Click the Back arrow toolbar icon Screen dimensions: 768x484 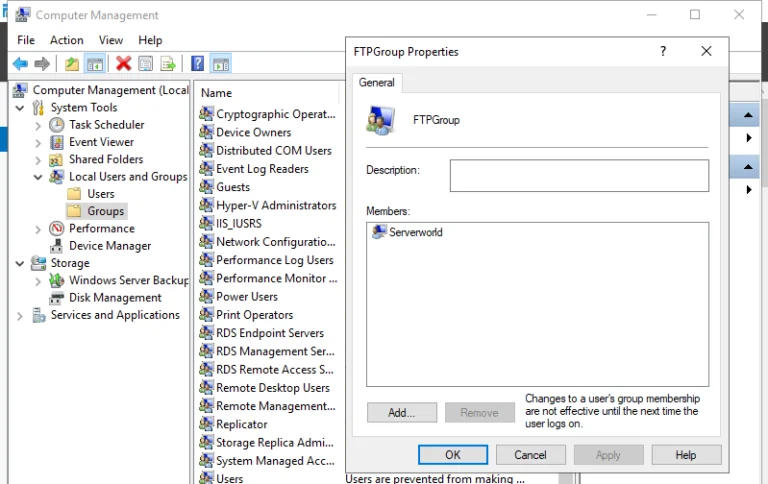point(20,64)
